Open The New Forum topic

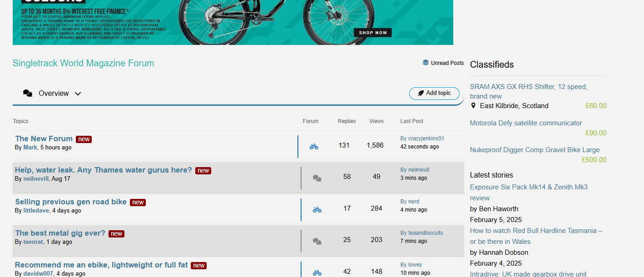tap(44, 138)
